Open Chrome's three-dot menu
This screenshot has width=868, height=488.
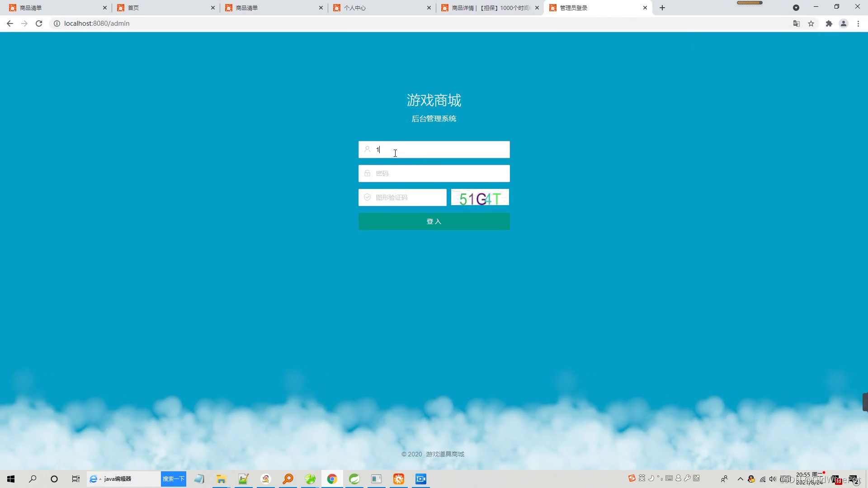click(858, 23)
